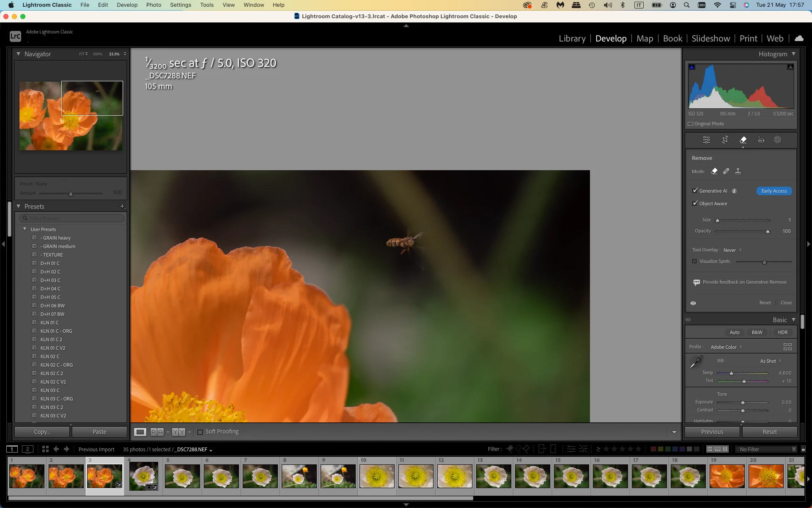Add a new preset with plus icon

tap(122, 207)
